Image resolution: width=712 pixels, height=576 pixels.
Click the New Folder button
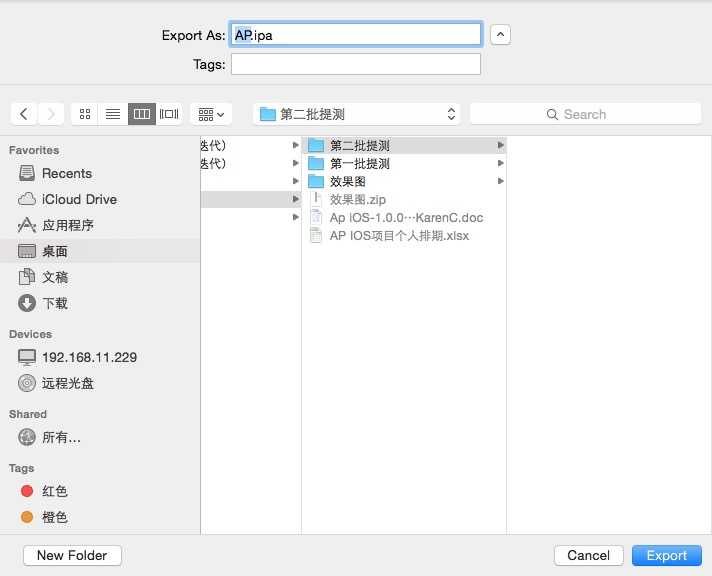(x=72, y=555)
